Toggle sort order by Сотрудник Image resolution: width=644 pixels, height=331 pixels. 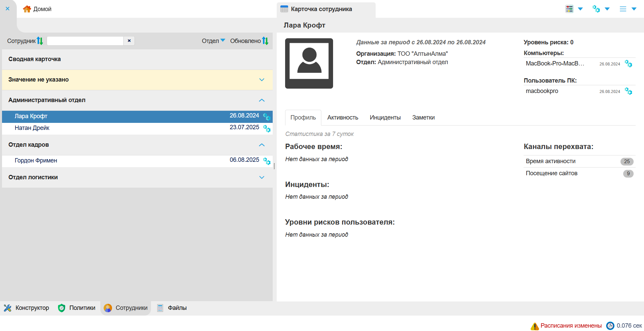(x=40, y=41)
